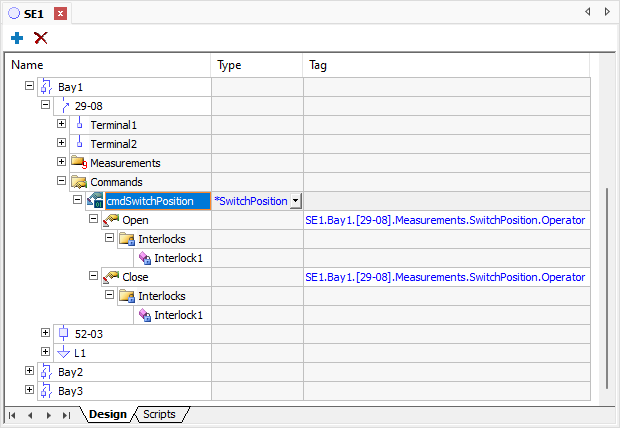620x428 pixels.
Task: Click the Measurements folder icon
Action: (x=79, y=163)
